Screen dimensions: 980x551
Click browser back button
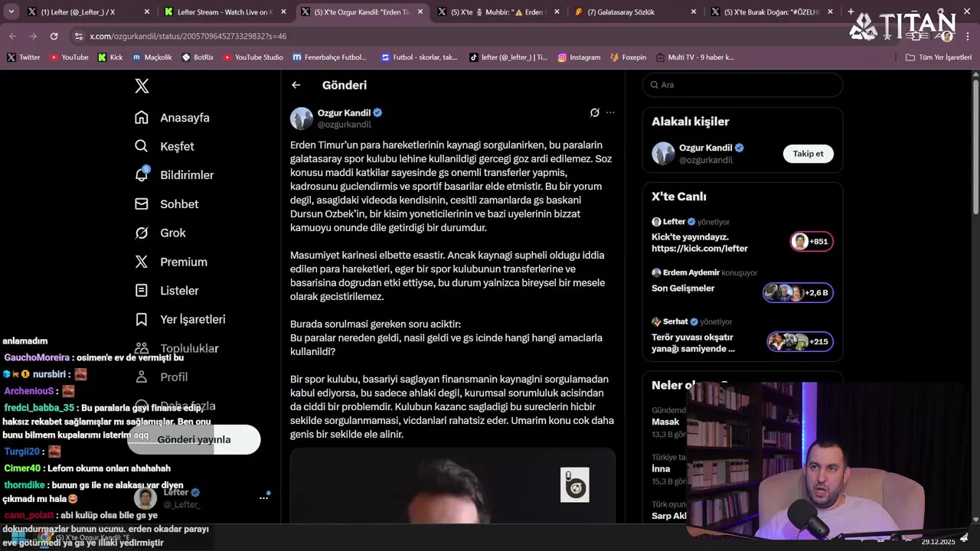[x=13, y=36]
